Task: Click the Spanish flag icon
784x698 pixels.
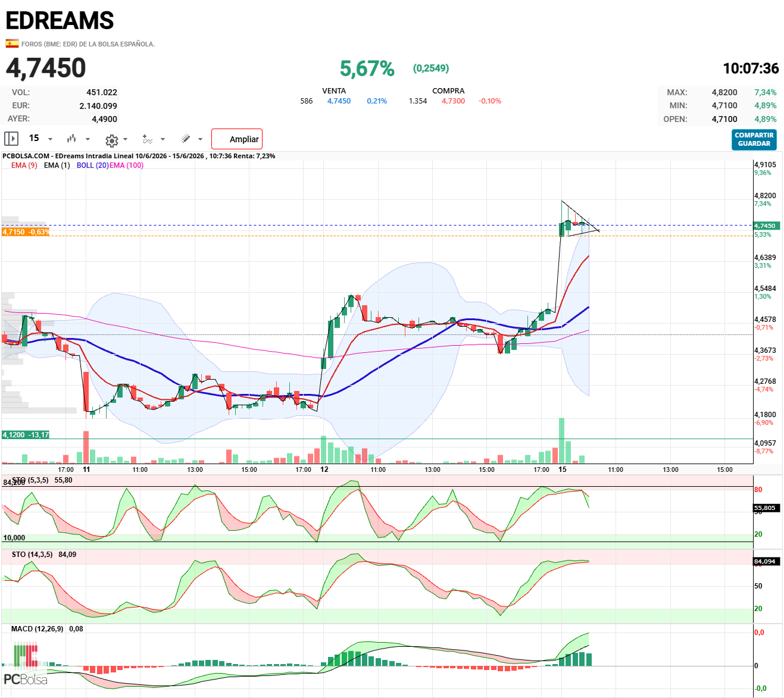Action: tap(12, 43)
